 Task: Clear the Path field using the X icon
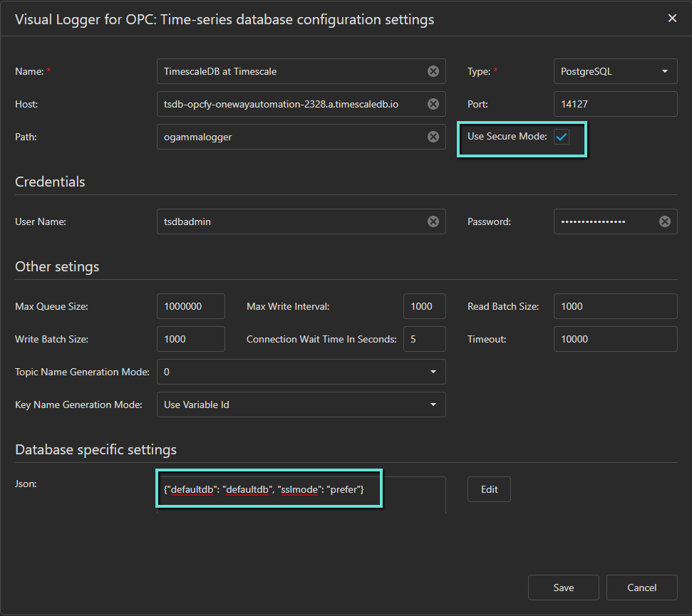433,137
